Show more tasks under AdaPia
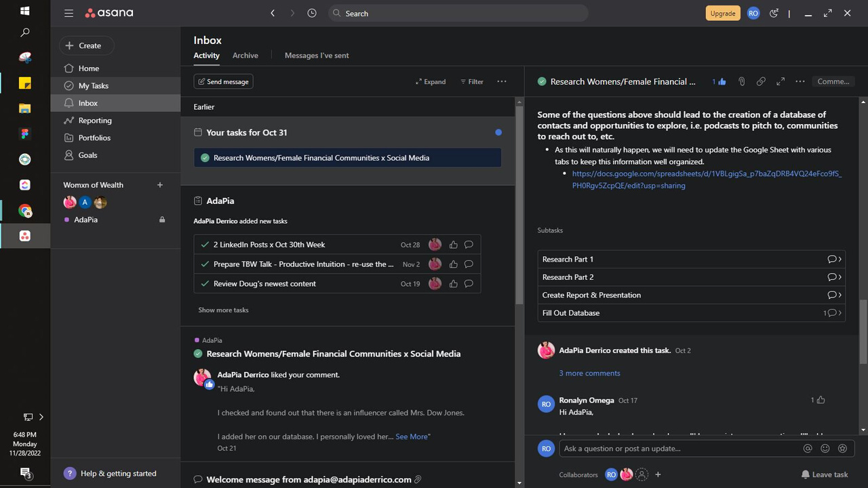 click(x=223, y=310)
